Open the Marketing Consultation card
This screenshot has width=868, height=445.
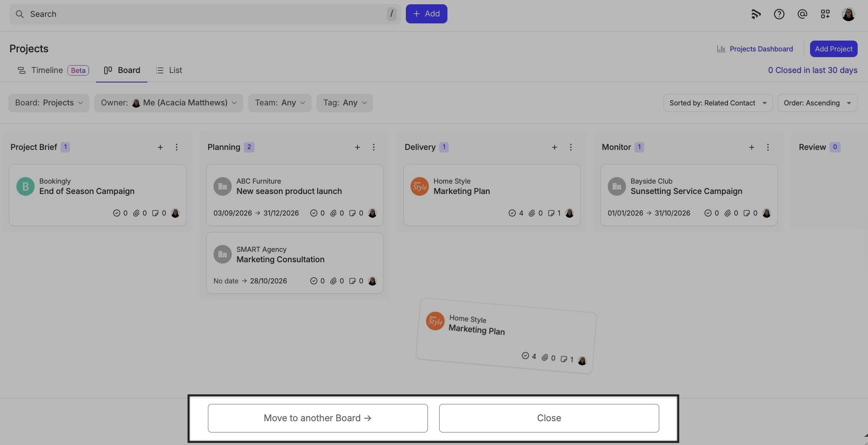pos(295,263)
